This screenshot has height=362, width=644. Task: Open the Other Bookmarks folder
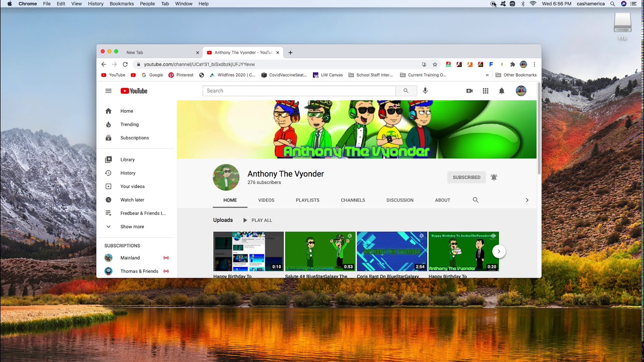[x=516, y=75]
